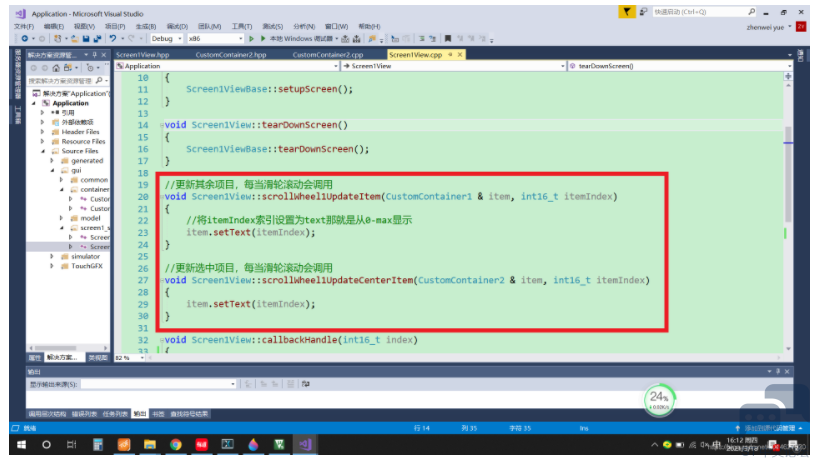Click the Undo arrow in toolbar
Image resolution: width=818 pixels, height=467 pixels.
[x=113, y=38]
